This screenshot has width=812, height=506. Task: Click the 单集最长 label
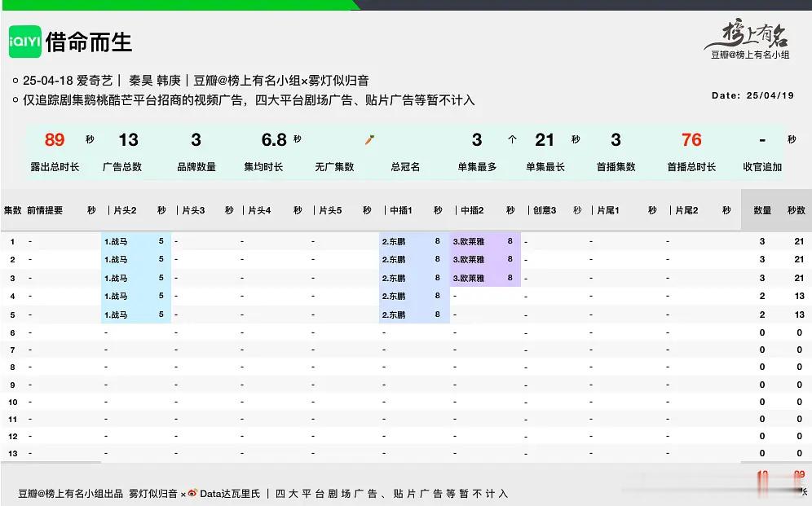pyautogui.click(x=545, y=166)
